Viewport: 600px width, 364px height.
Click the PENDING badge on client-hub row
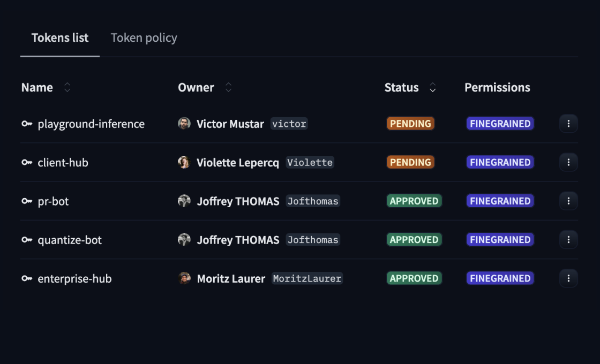(410, 162)
